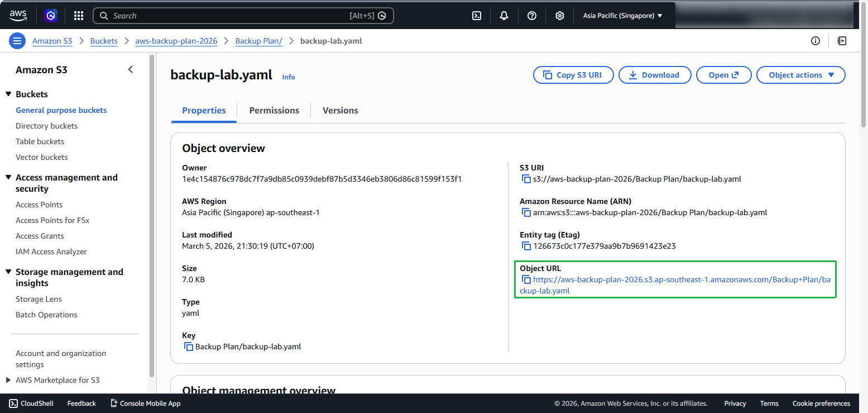The image size is (868, 413).
Task: Switch to the Properties tab
Action: click(x=204, y=111)
